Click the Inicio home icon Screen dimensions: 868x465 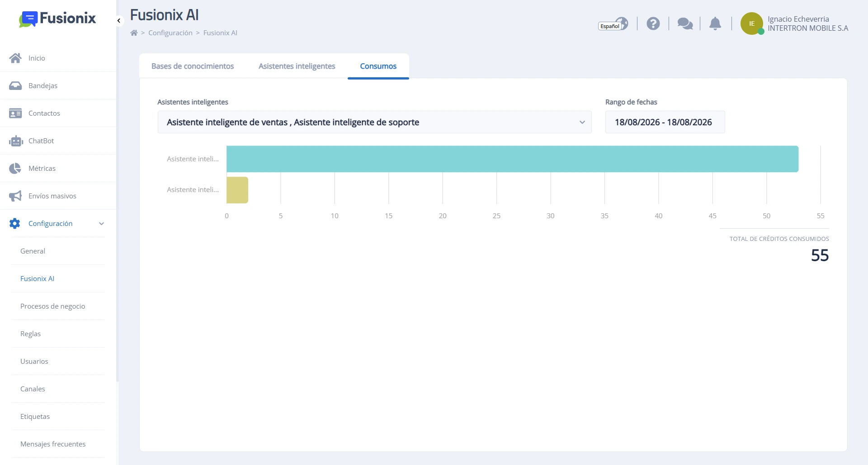15,58
